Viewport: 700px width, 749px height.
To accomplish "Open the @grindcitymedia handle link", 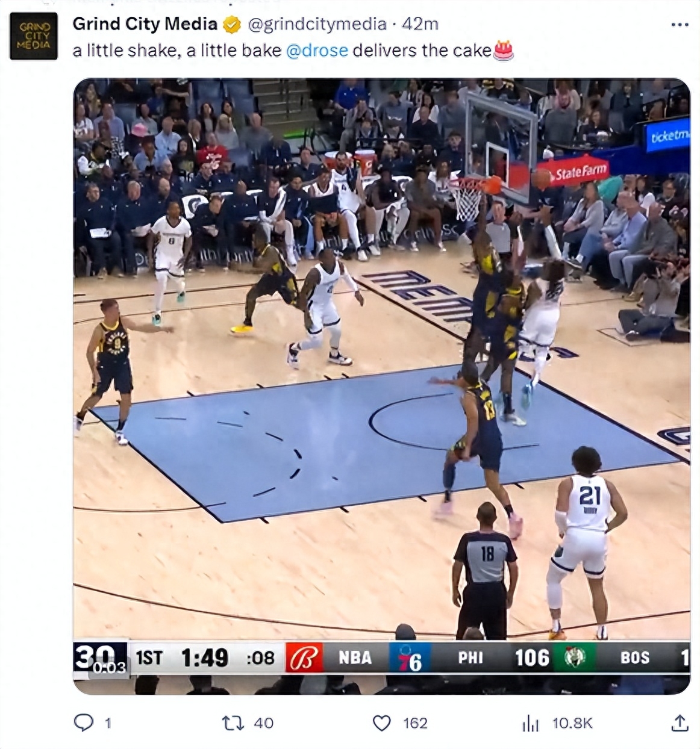I will point(317,24).
